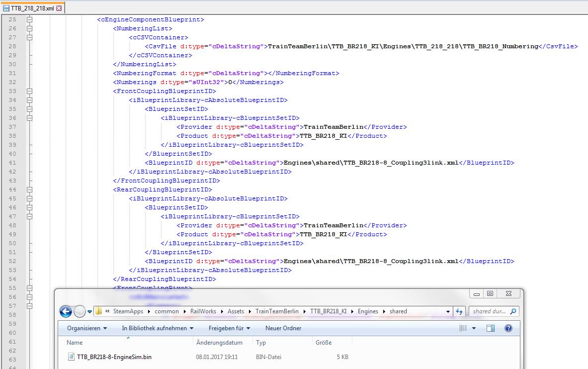The image size is (588, 369).
Task: Collapse the fold marker on line 45
Action: [x=29, y=198]
